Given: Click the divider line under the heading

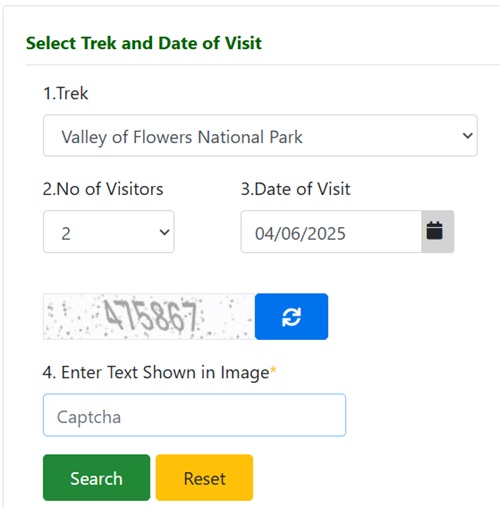Looking at the screenshot, I should click(x=263, y=65).
